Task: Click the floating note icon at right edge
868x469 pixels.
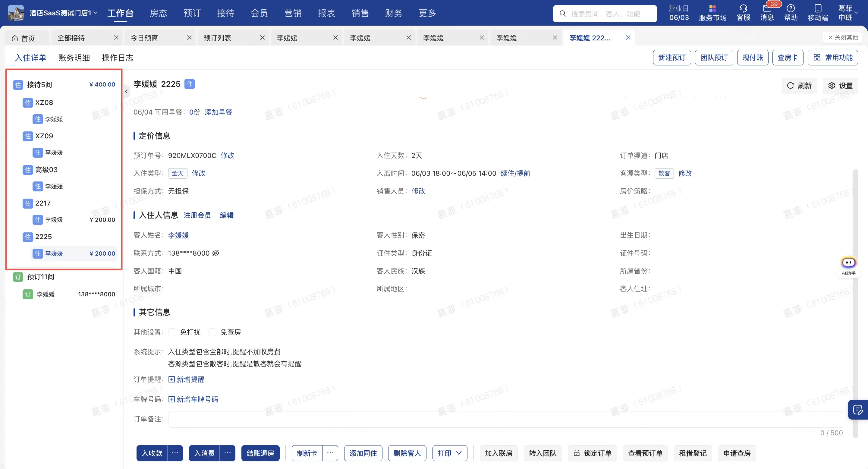Action: (857, 410)
